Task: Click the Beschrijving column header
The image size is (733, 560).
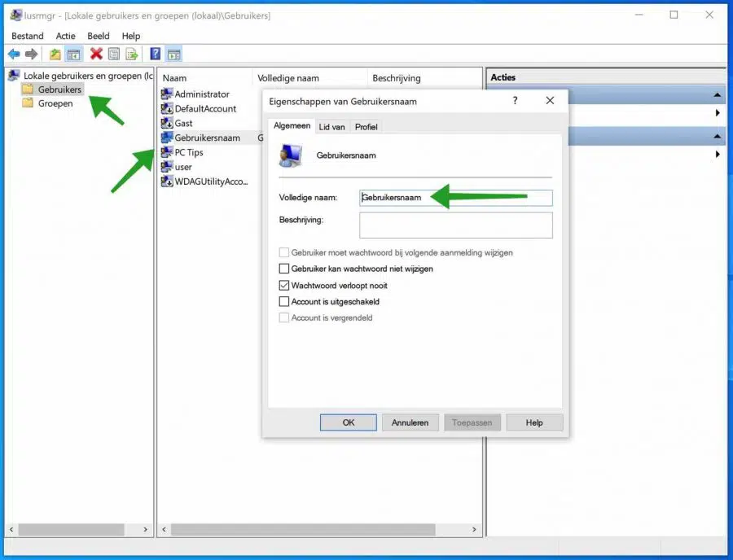Action: [x=424, y=78]
